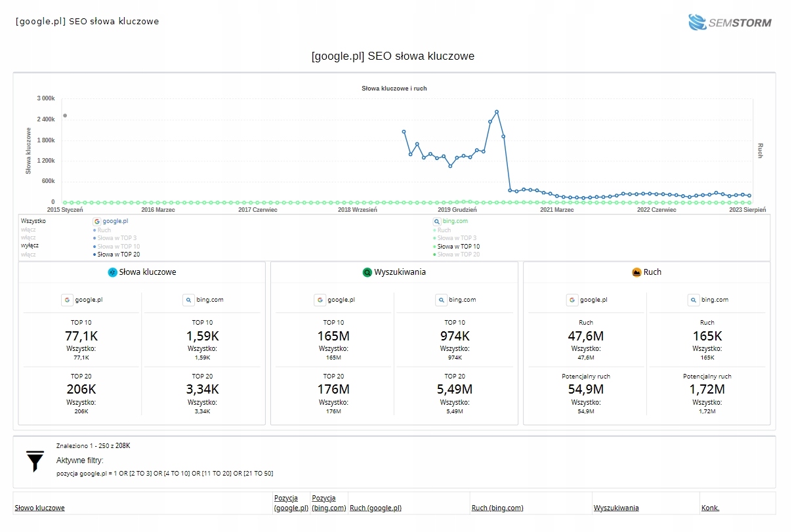Sort by "Konk." column header
This screenshot has height=532, width=792.
click(x=710, y=508)
